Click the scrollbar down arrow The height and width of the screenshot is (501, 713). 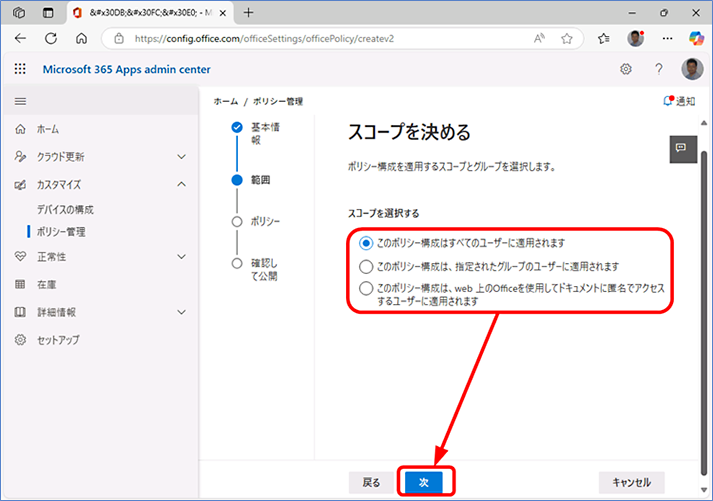(704, 490)
